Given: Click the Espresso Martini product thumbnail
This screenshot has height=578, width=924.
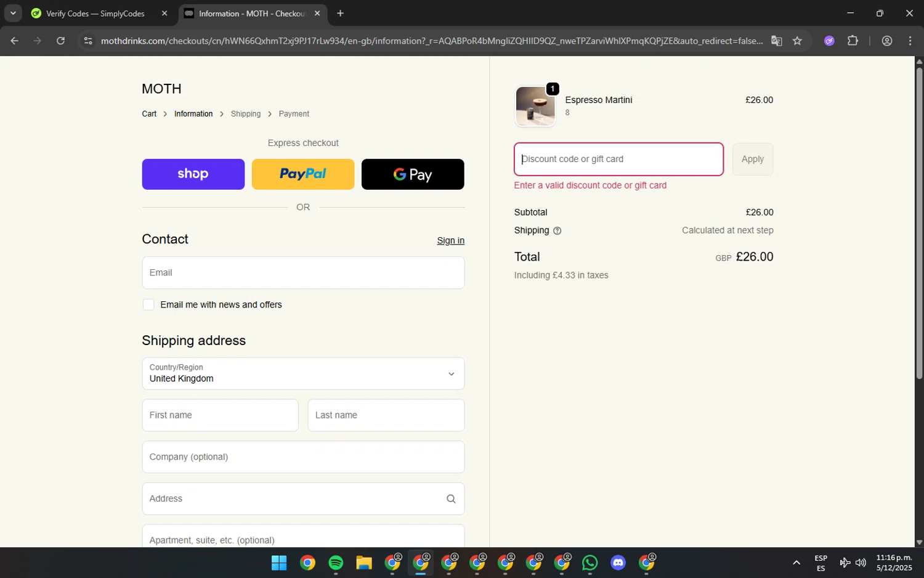Looking at the screenshot, I should tap(535, 106).
